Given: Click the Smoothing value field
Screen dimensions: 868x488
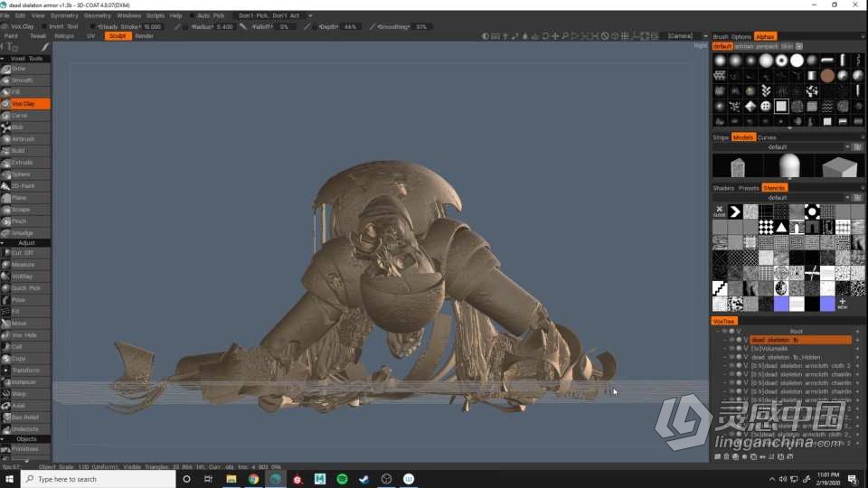Looking at the screenshot, I should pos(421,26).
